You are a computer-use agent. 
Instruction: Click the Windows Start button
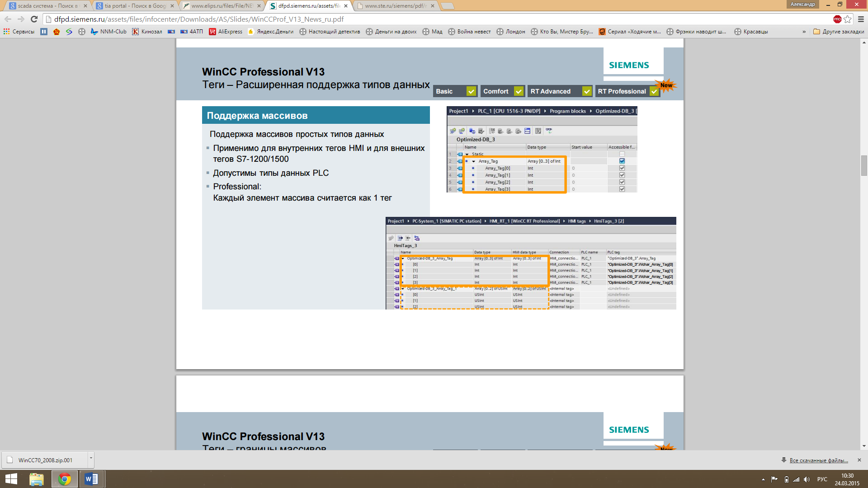11,479
